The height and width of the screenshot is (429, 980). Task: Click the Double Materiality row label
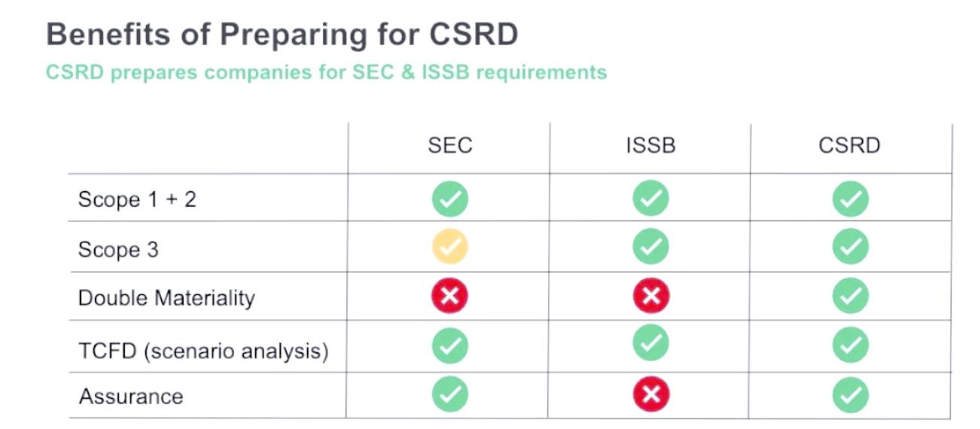[x=166, y=298]
